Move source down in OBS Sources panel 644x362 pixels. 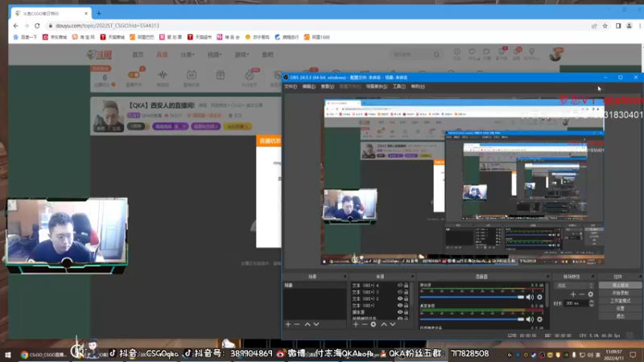coord(393,324)
